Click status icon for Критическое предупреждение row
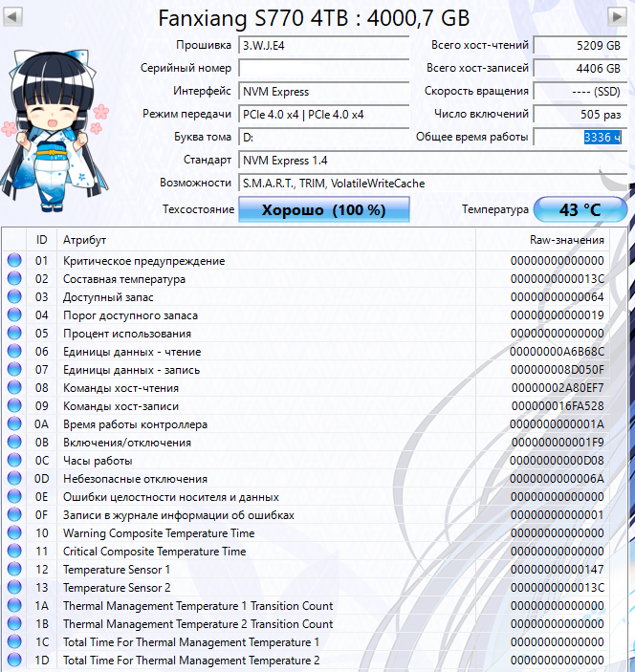 tap(14, 261)
